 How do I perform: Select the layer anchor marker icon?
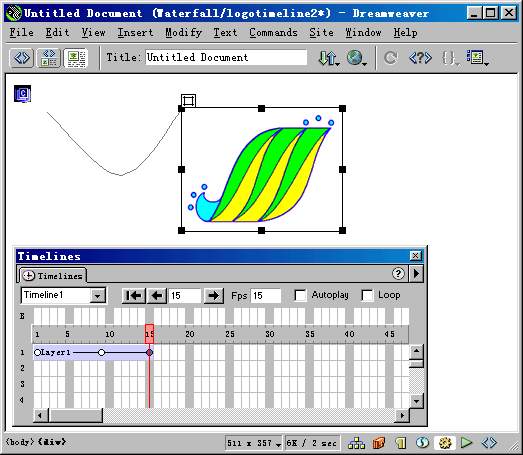22,94
